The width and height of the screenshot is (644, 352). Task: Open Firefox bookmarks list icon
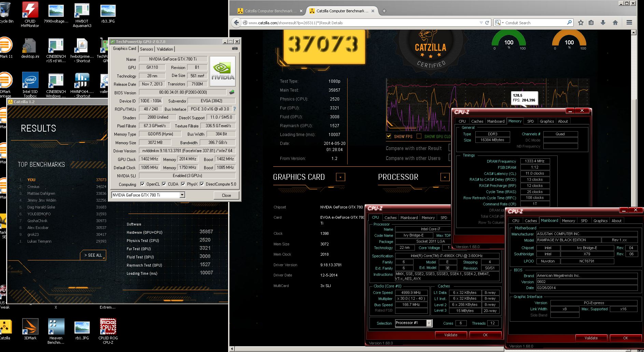point(591,23)
